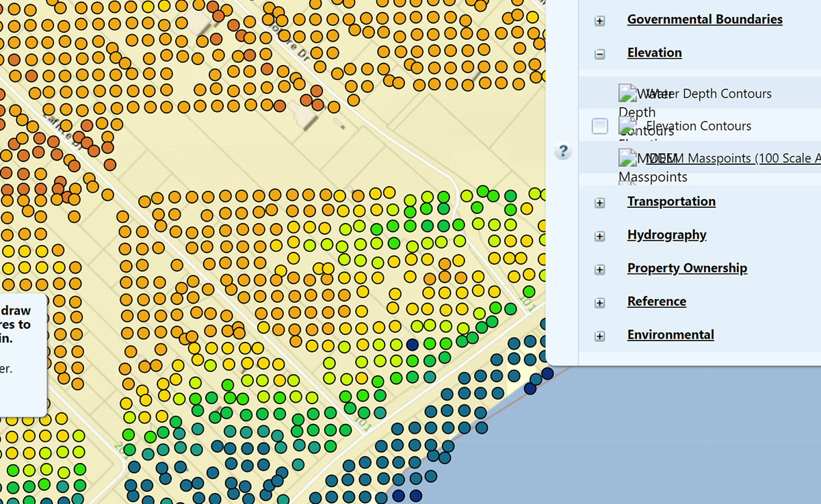Screen dimensions: 821x504
Task: Click the DEM Masspoints layer icon
Action: tap(628, 157)
